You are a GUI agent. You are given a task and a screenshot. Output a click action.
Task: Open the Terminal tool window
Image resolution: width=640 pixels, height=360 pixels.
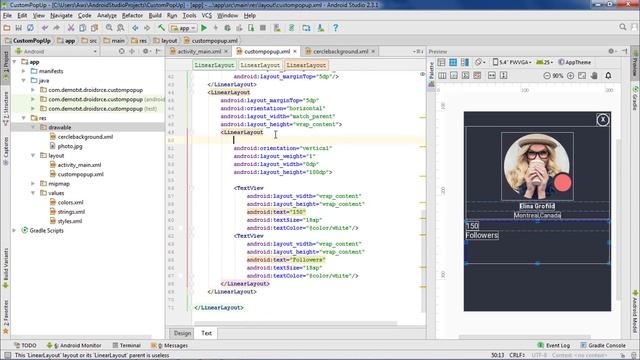click(127, 345)
